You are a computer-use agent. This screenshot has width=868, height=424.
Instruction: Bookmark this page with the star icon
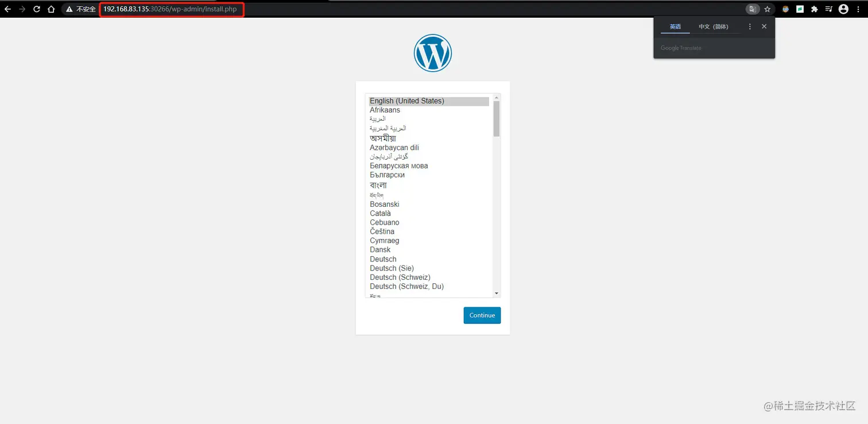click(x=767, y=9)
